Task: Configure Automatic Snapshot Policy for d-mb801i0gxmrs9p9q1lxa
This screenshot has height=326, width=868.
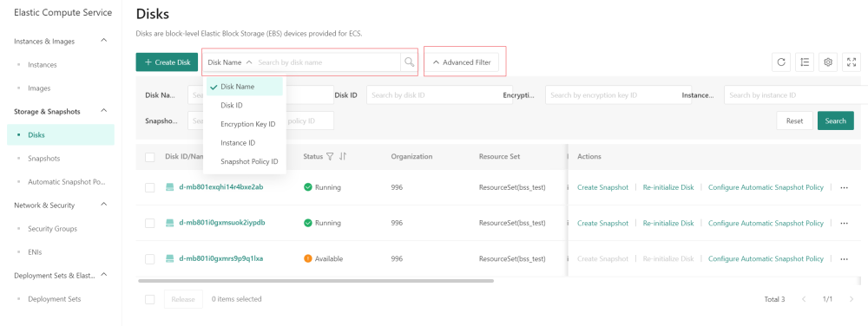Action: coord(766,258)
